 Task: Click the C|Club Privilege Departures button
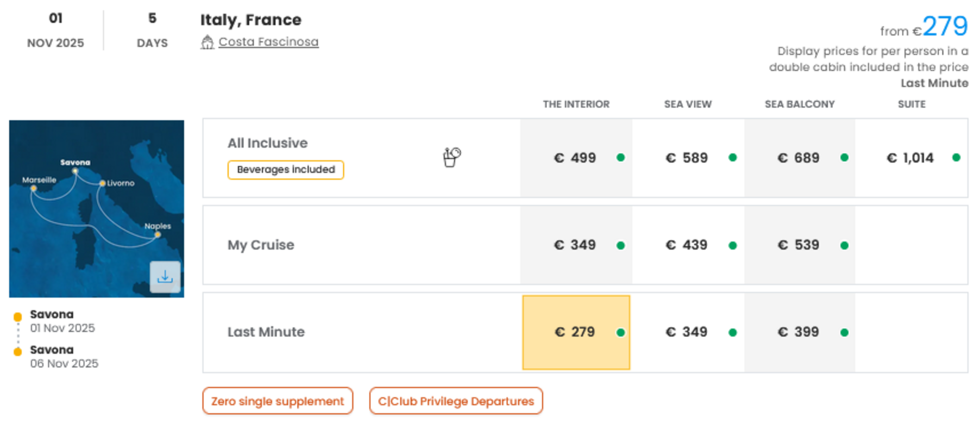(456, 401)
